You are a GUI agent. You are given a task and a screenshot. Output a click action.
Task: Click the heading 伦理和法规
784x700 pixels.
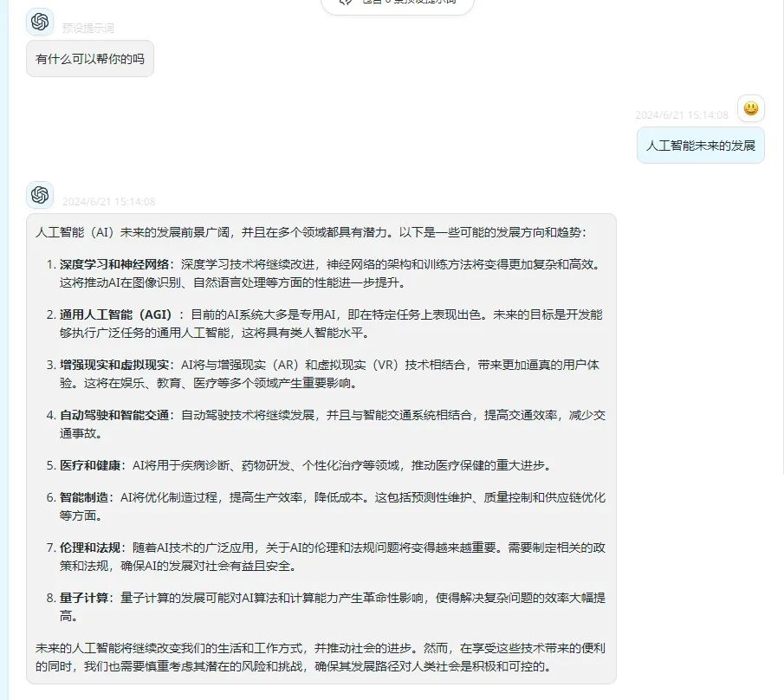[90, 548]
